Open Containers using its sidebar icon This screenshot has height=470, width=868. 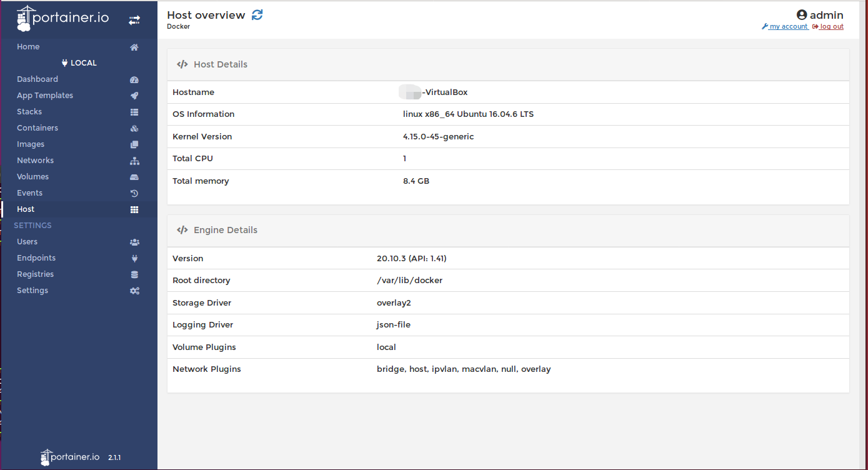click(x=134, y=127)
